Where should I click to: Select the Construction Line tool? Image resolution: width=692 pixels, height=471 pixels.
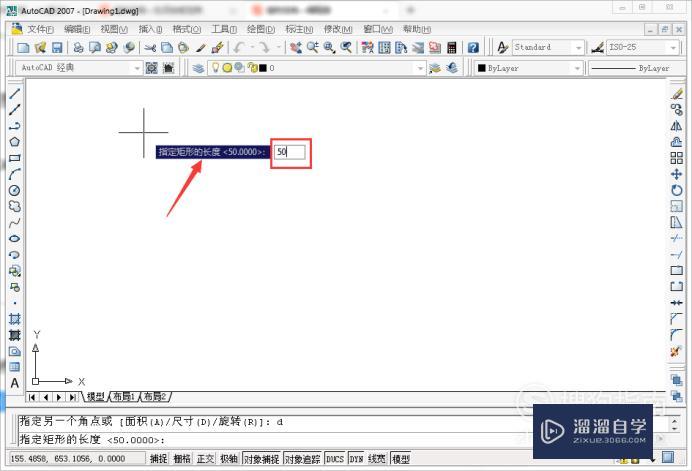pyautogui.click(x=15, y=109)
